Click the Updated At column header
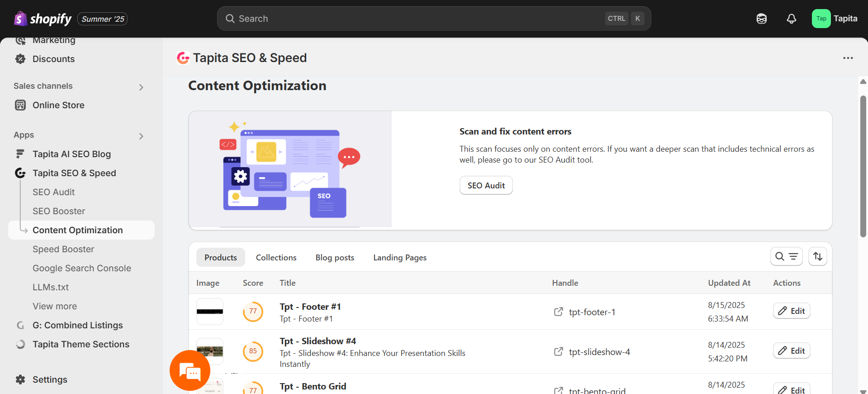 (x=729, y=283)
